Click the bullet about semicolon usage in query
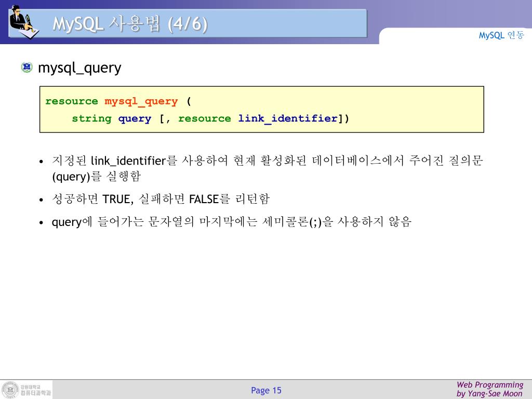 (231, 222)
